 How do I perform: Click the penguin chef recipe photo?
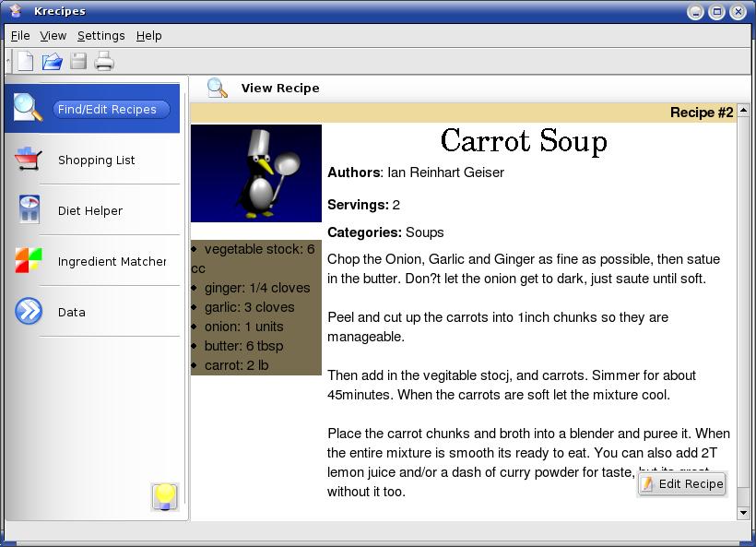point(256,173)
